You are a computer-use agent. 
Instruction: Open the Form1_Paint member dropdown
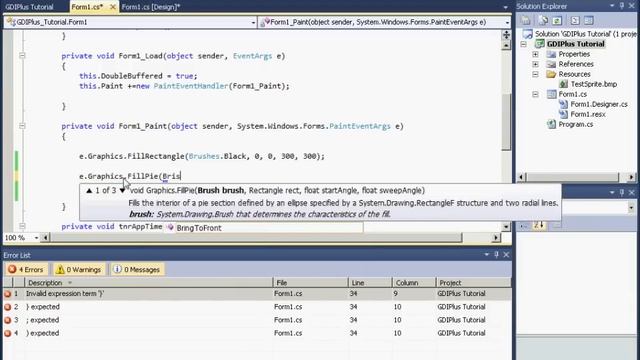pos(507,22)
